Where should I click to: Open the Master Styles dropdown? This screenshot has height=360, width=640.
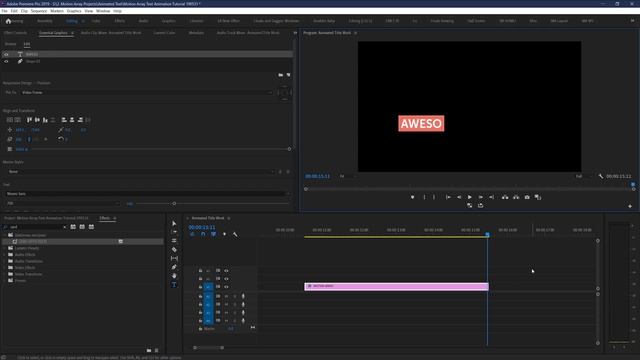tap(141, 172)
